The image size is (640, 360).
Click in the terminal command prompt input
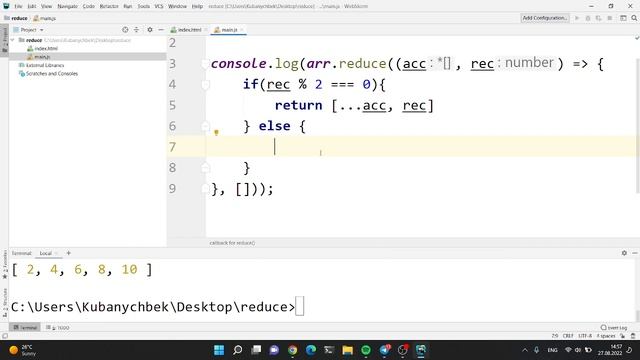(300, 307)
